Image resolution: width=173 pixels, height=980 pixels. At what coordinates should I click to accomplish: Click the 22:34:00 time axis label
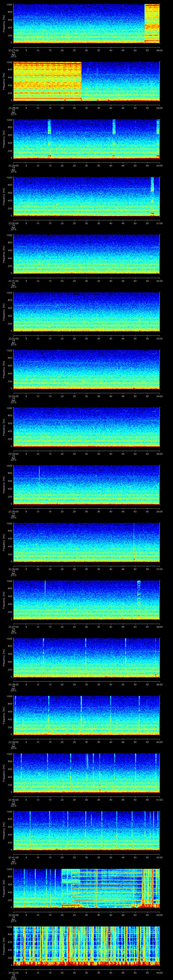pyautogui.click(x=13, y=454)
